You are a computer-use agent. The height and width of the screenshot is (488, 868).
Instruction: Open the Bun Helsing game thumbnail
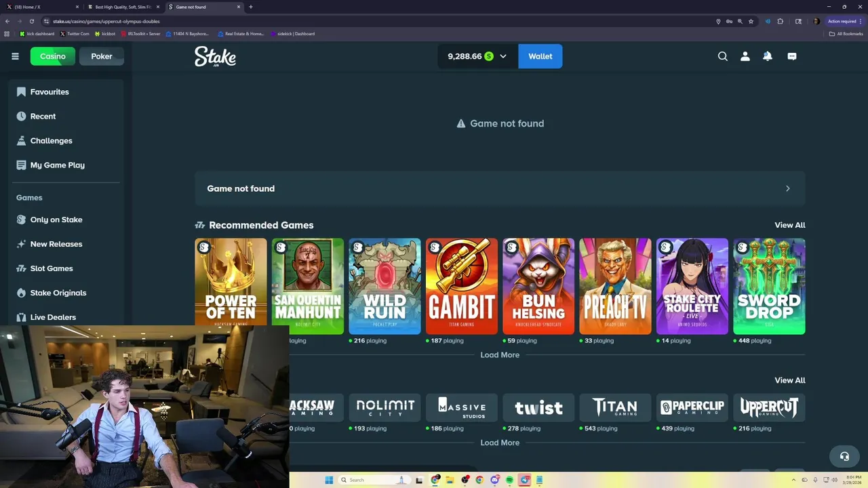[x=538, y=286]
